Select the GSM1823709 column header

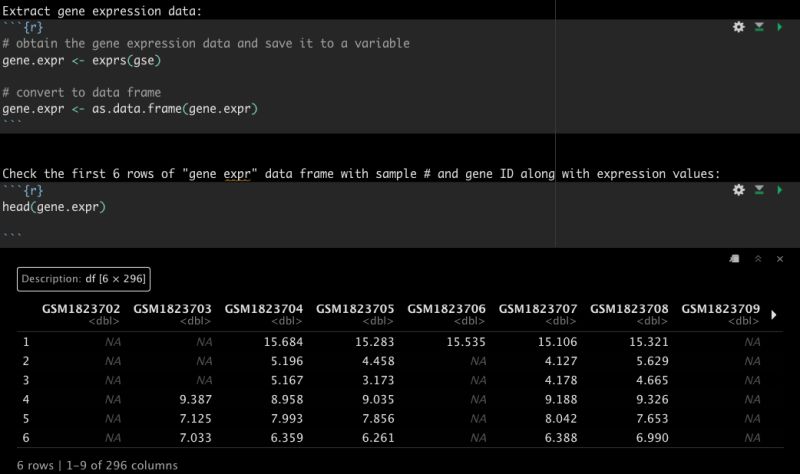coord(720,309)
